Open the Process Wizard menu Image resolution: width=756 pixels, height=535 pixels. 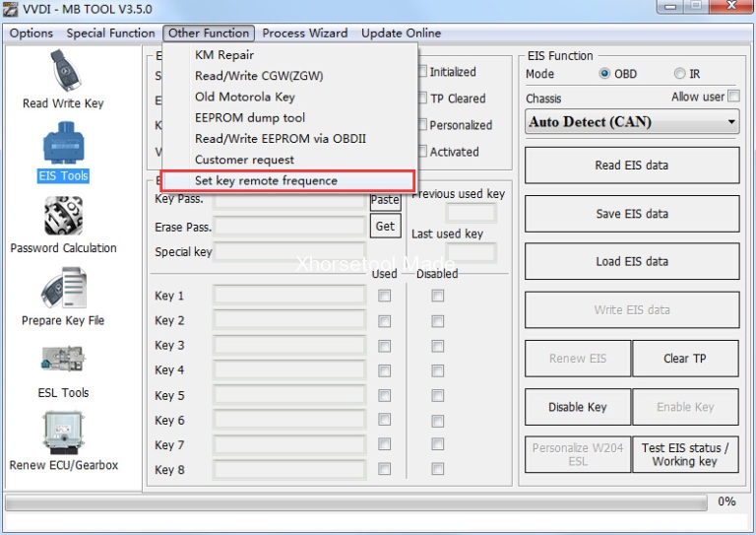tap(305, 33)
